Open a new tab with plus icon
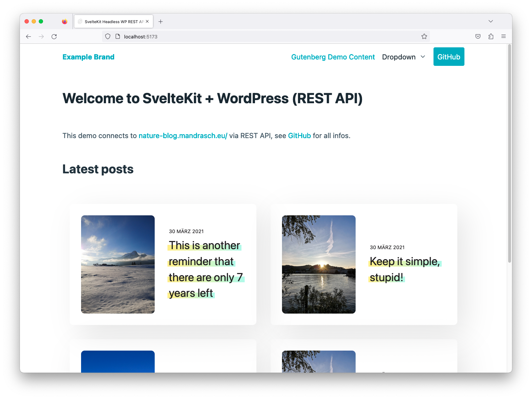532x399 pixels. (161, 22)
